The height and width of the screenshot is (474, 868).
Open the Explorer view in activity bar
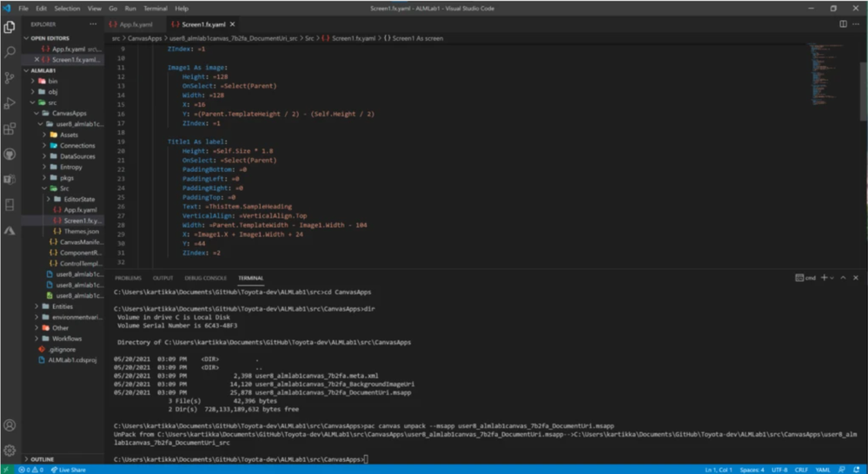(x=10, y=27)
